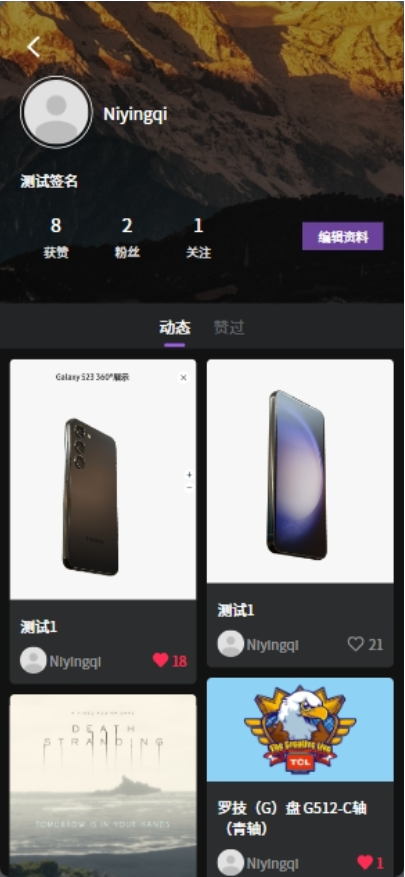Click the 编辑资料 button
Screen dimensions: 405x877
coord(343,236)
